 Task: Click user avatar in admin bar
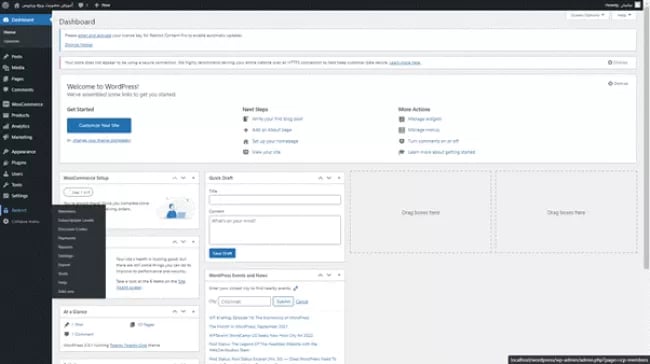click(x=638, y=5)
